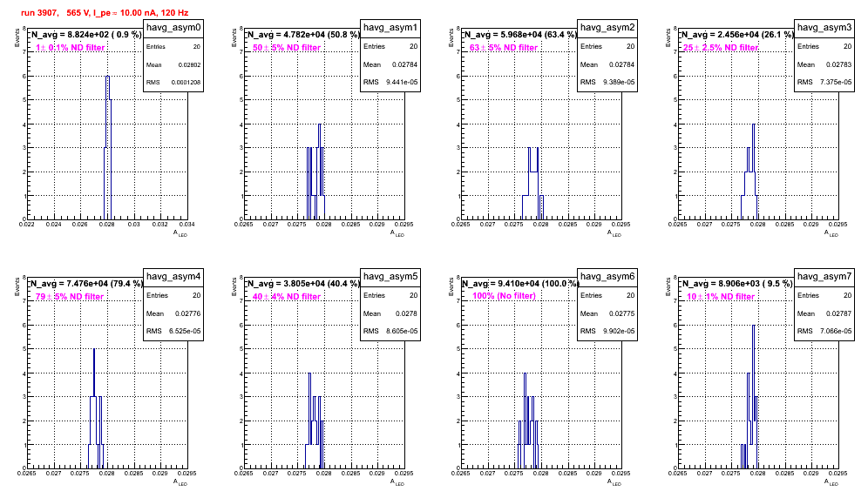Click RMS 9.902e-05 in havg_asym6 stats
The width and height of the screenshot is (868, 498).
(607, 331)
